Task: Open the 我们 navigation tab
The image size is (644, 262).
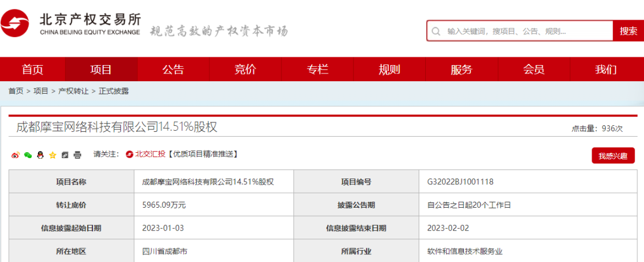Action: tap(606, 69)
